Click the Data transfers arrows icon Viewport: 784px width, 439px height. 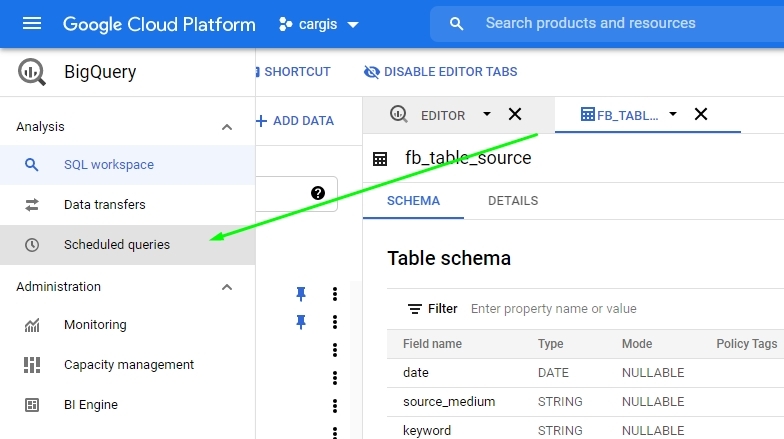32,204
